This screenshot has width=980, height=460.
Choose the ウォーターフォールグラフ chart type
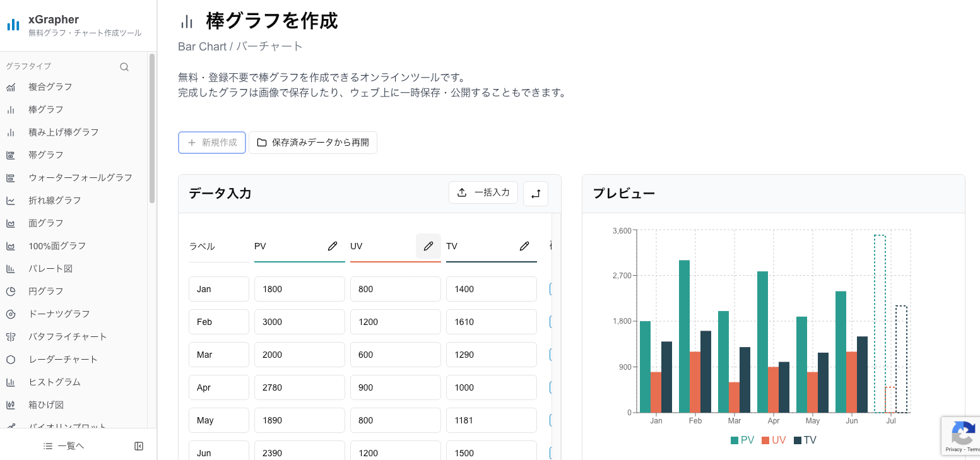[x=79, y=177]
